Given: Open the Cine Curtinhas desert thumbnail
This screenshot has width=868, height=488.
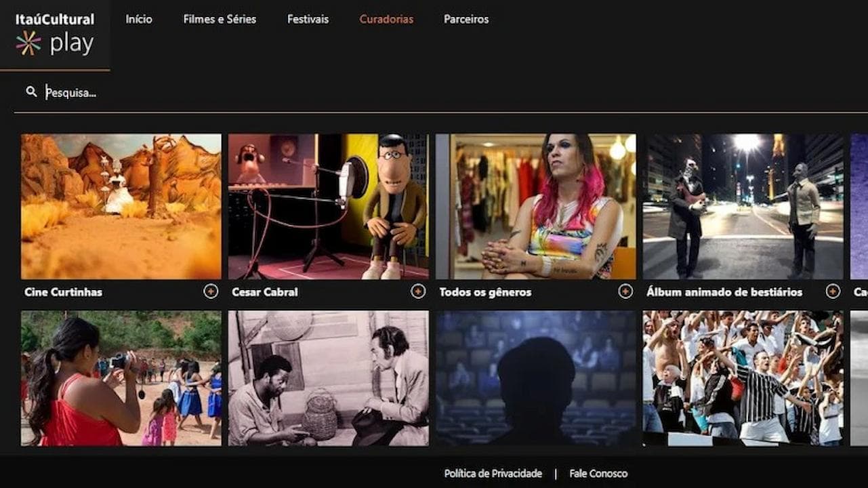Looking at the screenshot, I should click(x=121, y=206).
